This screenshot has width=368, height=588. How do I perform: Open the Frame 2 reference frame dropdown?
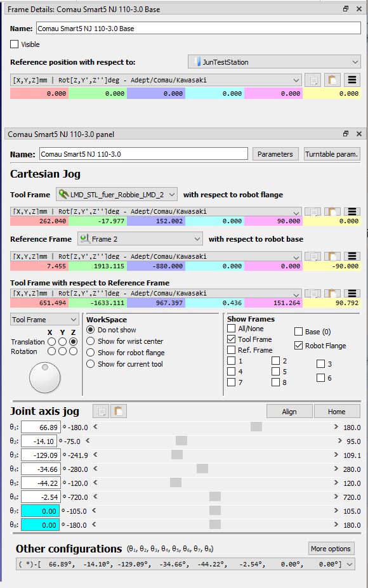[140, 239]
